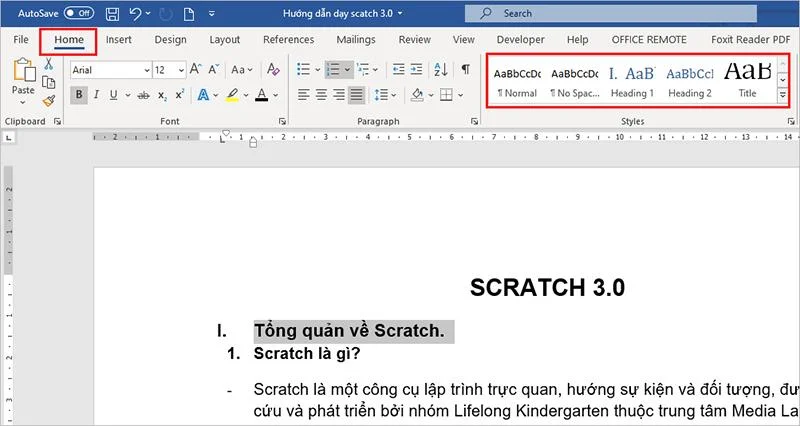The image size is (800, 426).
Task: Justify the paragraph text
Action: pyautogui.click(x=356, y=95)
